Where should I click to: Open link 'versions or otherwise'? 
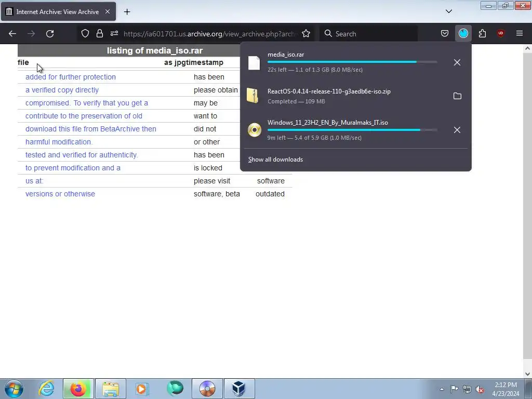tap(60, 194)
